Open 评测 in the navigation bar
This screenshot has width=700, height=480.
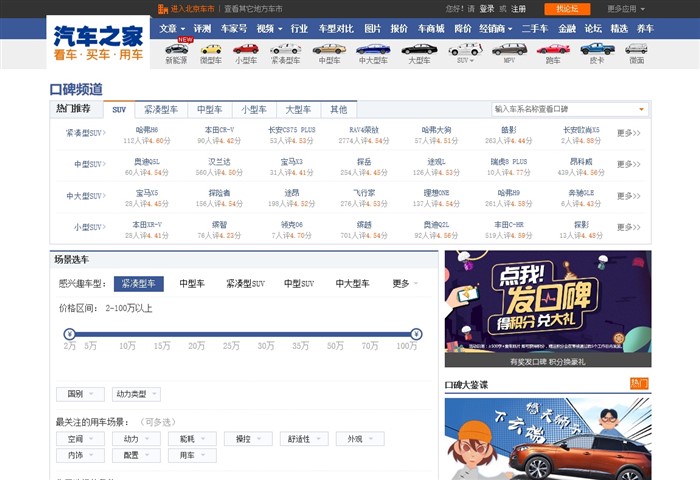(x=202, y=29)
